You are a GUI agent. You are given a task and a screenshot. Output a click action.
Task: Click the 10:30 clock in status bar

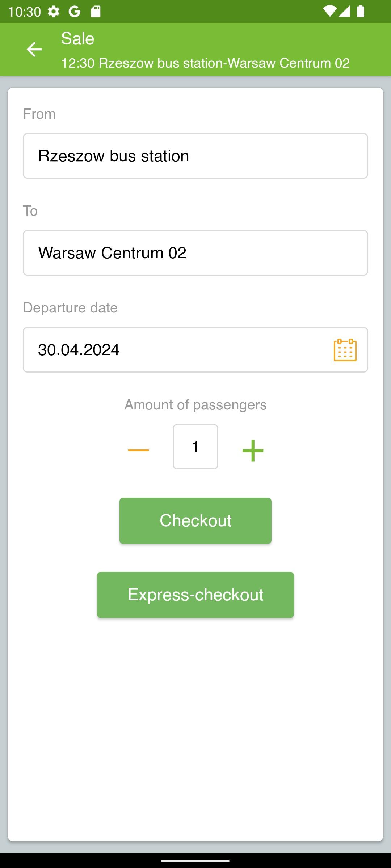click(24, 12)
